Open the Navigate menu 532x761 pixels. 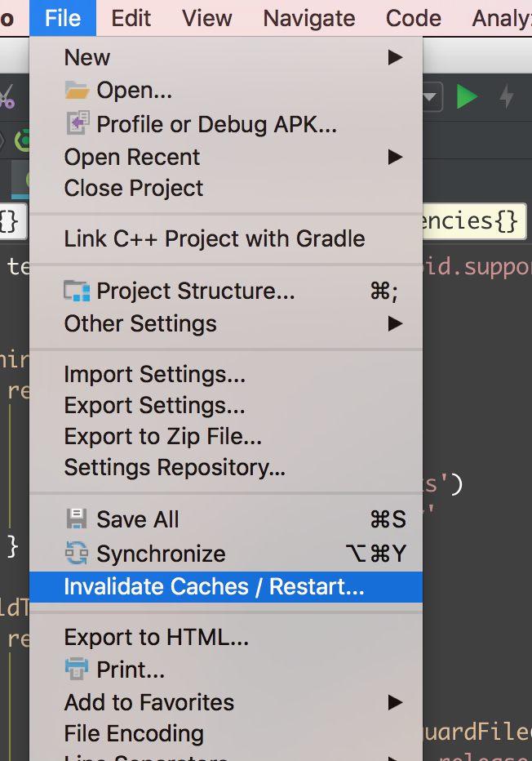point(308,17)
